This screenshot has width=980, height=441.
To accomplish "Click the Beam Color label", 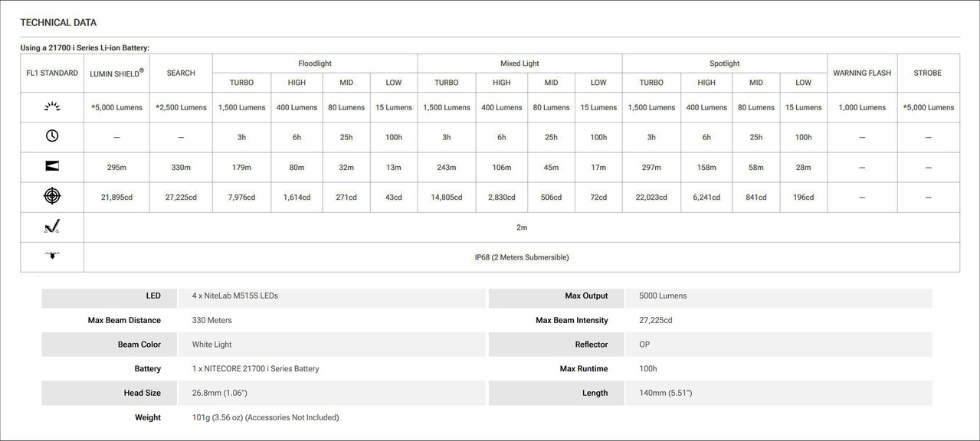I will pyautogui.click(x=139, y=345).
